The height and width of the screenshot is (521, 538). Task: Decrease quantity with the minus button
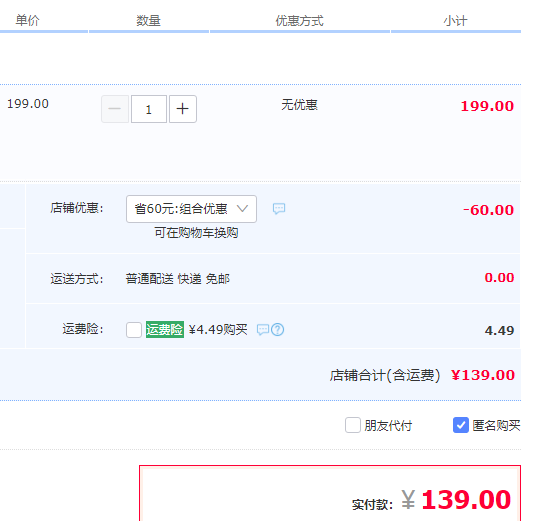point(115,109)
